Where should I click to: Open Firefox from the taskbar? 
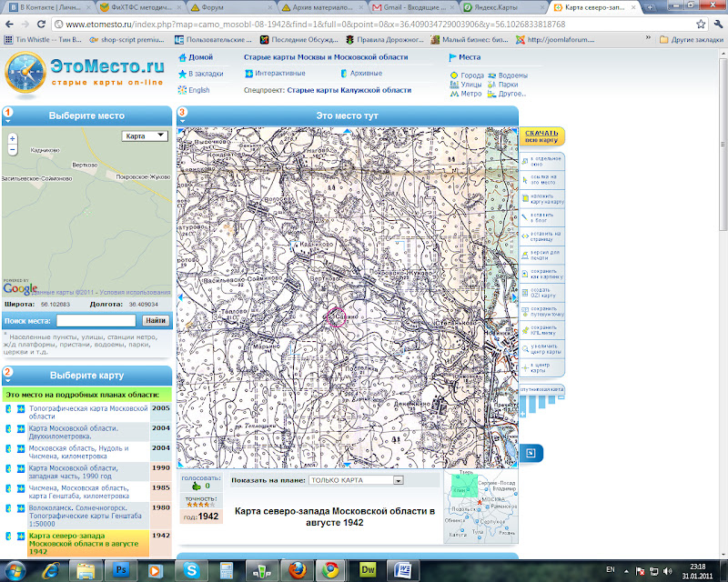298,570
